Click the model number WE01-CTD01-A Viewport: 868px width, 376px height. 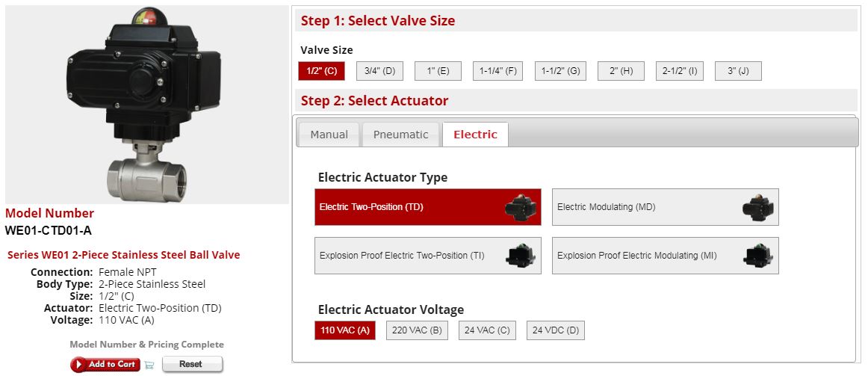click(x=48, y=230)
